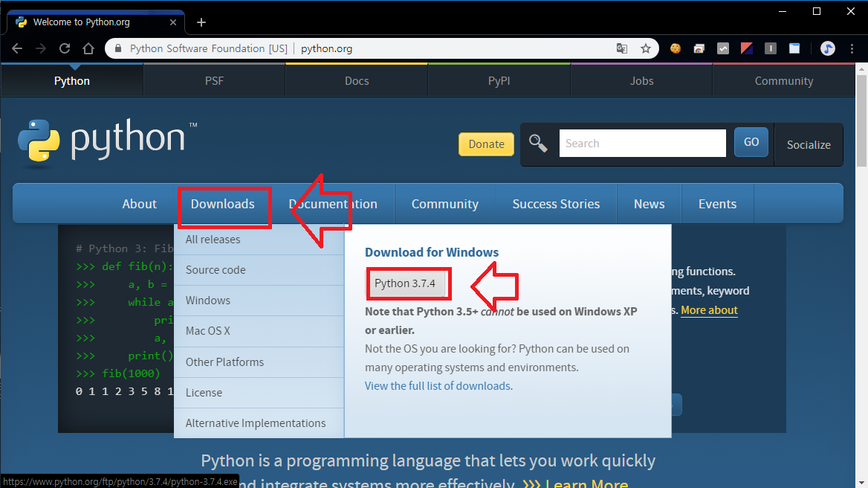Image resolution: width=868 pixels, height=488 pixels.
Task: Click the Download for Windows heading
Action: click(432, 253)
